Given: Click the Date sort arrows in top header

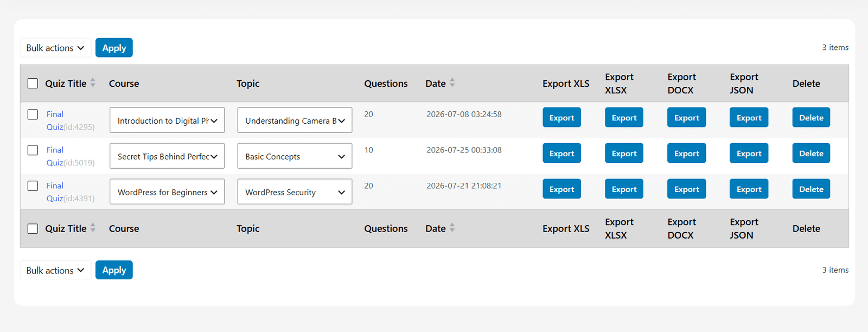Looking at the screenshot, I should pos(452,83).
